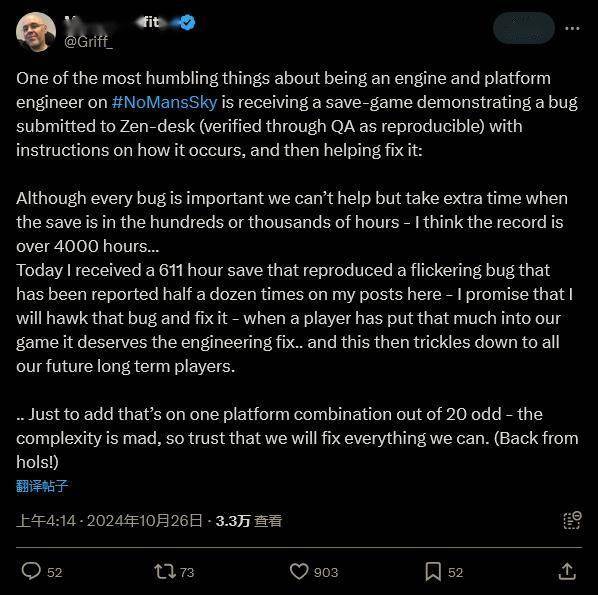Open the three-dot more options menu
Viewport: 598px width, 595px height.
point(572,28)
